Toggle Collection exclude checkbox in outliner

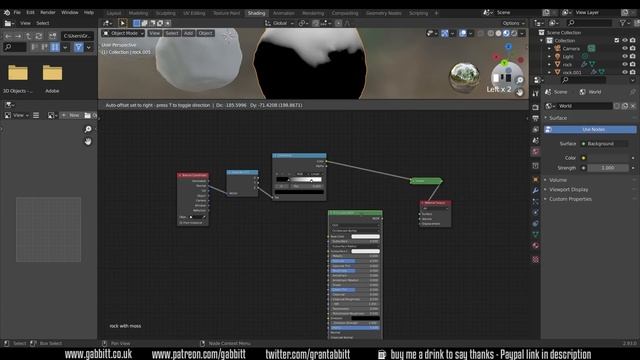click(x=617, y=40)
